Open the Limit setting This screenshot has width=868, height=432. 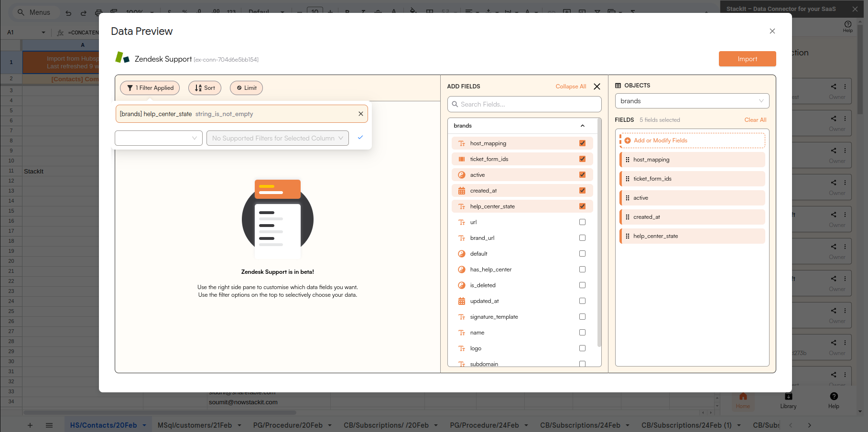pos(246,88)
